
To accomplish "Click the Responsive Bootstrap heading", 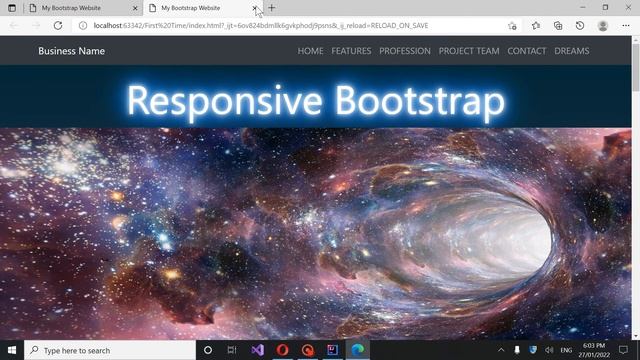I will pyautogui.click(x=316, y=101).
